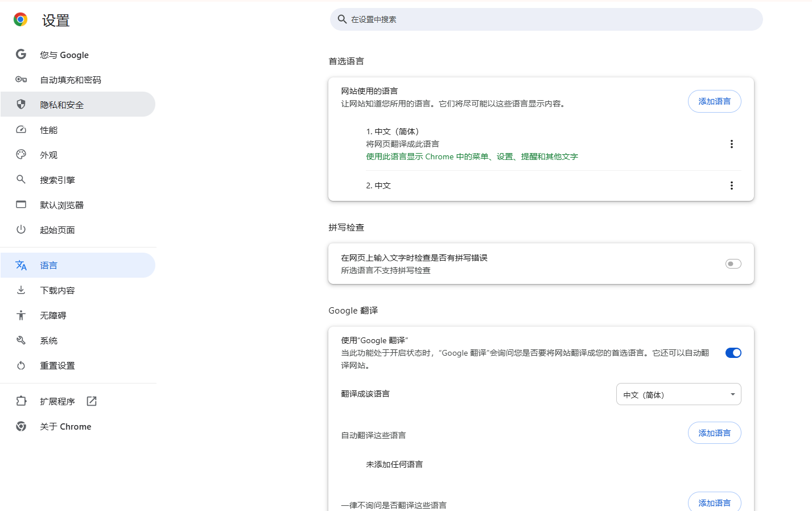This screenshot has height=511, width=812.
Task: Click the search icon in settings search bar
Action: tap(342, 19)
